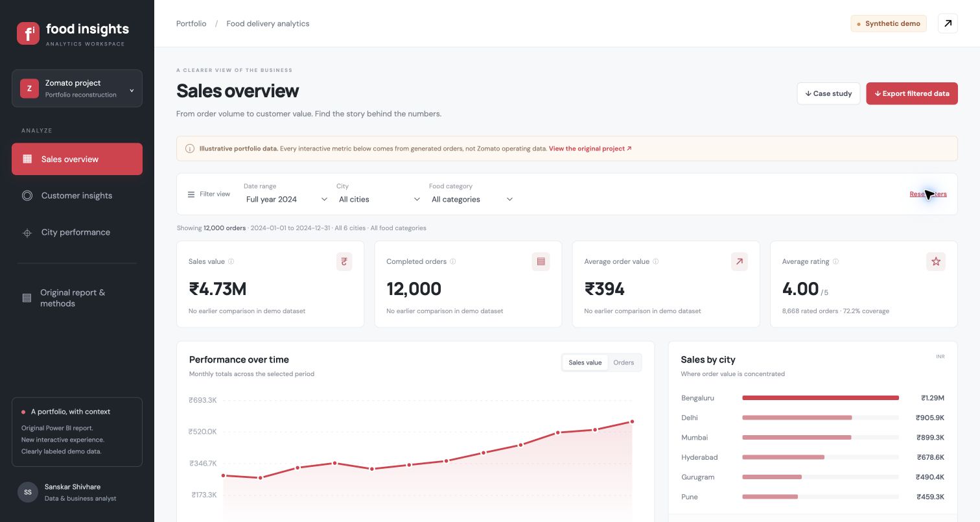
Task: Open Customer insights page
Action: (x=77, y=195)
